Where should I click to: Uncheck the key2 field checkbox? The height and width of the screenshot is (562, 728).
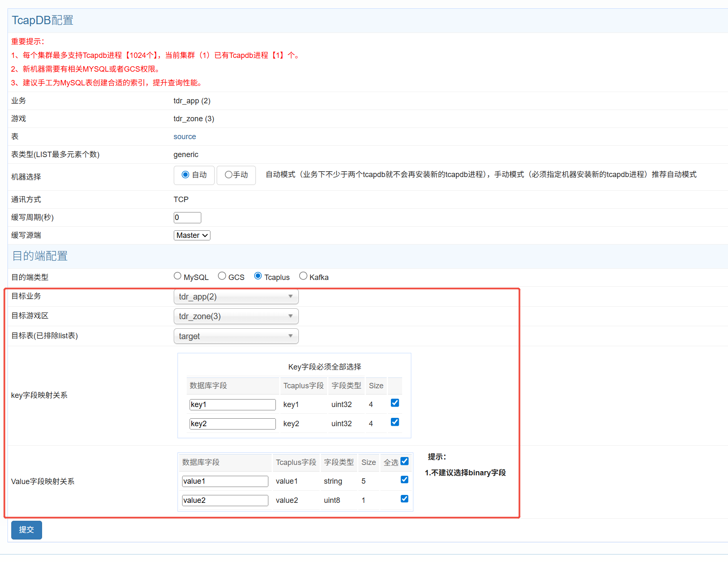click(395, 422)
